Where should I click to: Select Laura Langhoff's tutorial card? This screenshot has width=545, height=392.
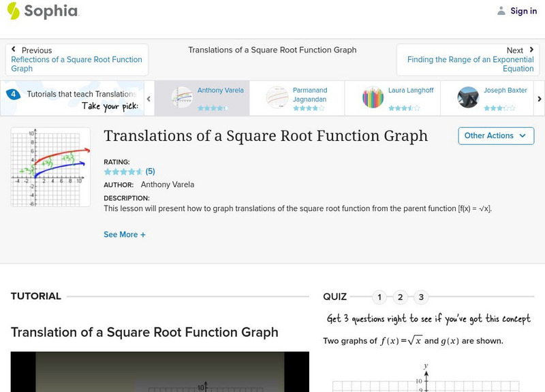[x=395, y=97]
